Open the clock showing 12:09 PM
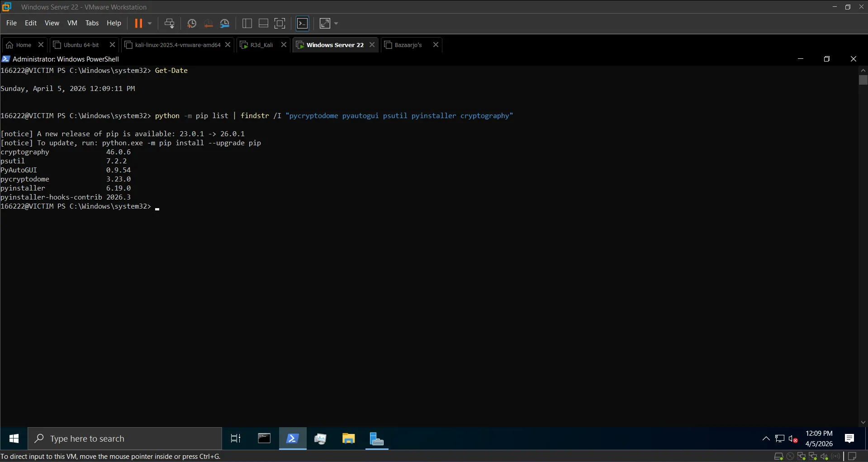The image size is (868, 462). pos(819,438)
